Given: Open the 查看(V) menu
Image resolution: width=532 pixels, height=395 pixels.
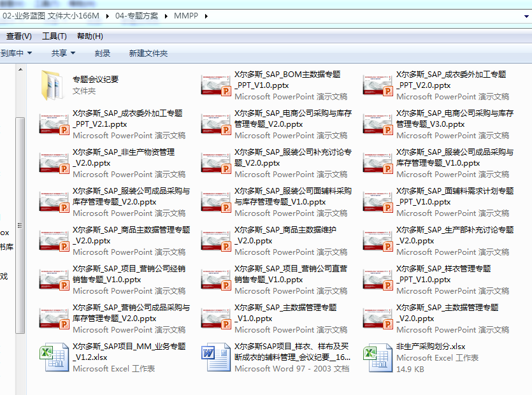Looking at the screenshot, I should coord(18,36).
